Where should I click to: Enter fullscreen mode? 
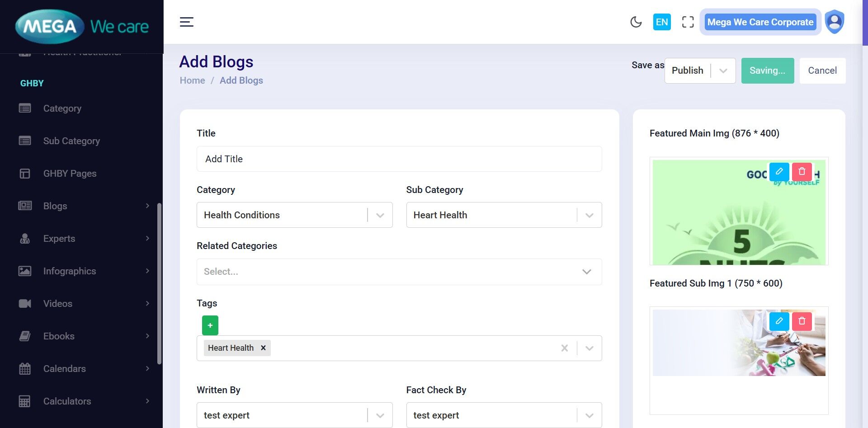[688, 22]
